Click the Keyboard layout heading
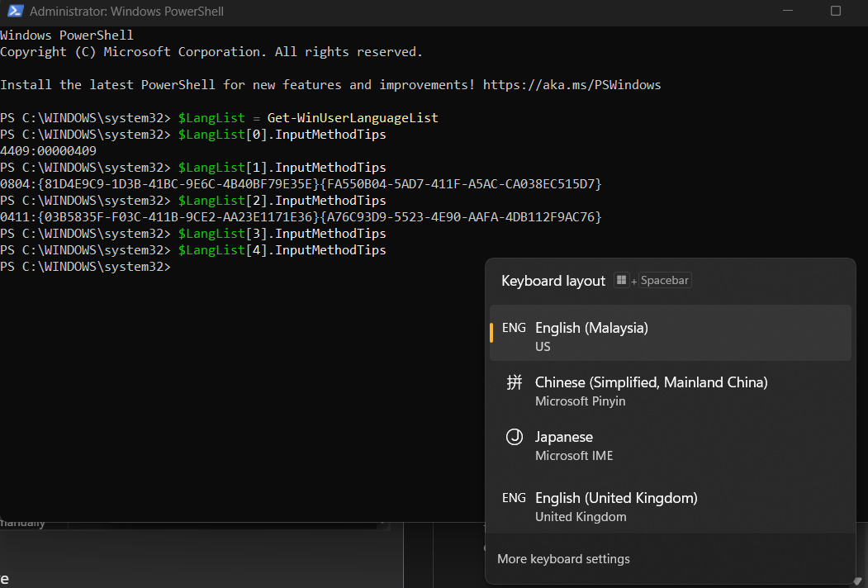868x588 pixels. click(x=553, y=281)
